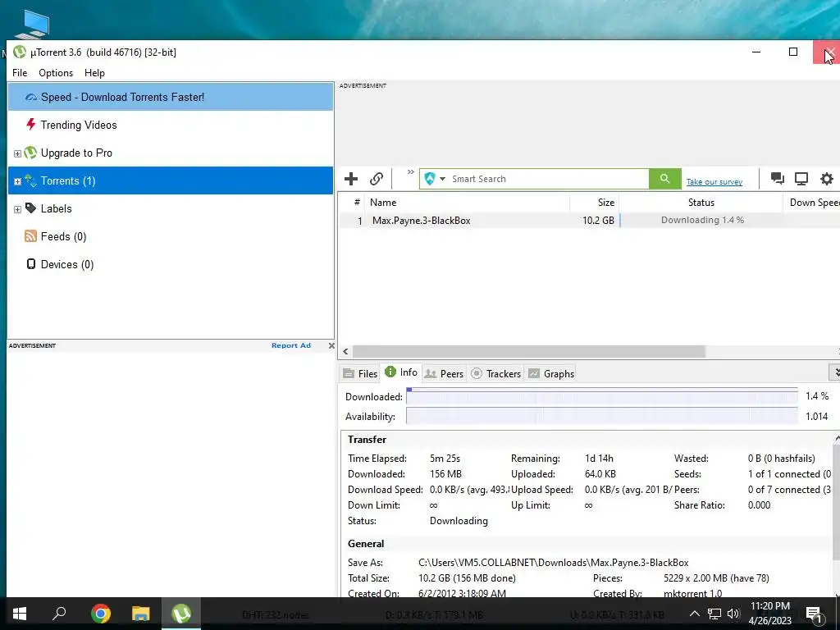Click the remote monitor icon in toolbar
Image resolution: width=840 pixels, height=630 pixels.
tap(801, 178)
